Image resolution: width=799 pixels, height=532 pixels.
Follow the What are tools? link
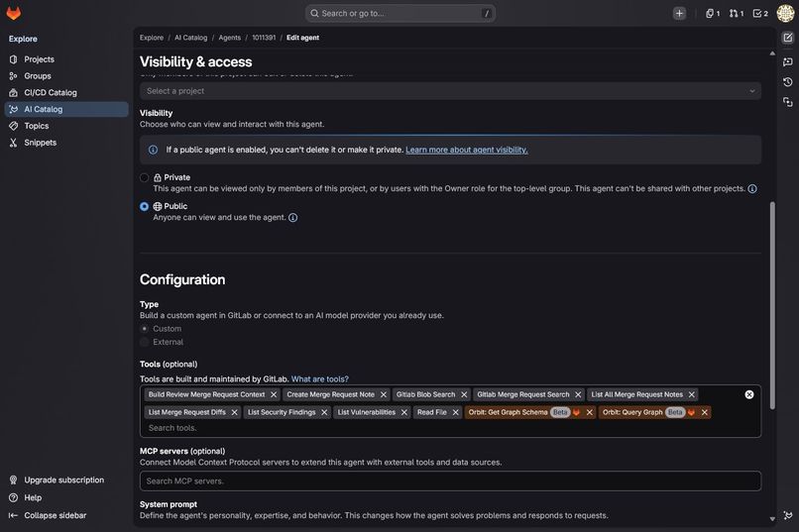coord(320,379)
